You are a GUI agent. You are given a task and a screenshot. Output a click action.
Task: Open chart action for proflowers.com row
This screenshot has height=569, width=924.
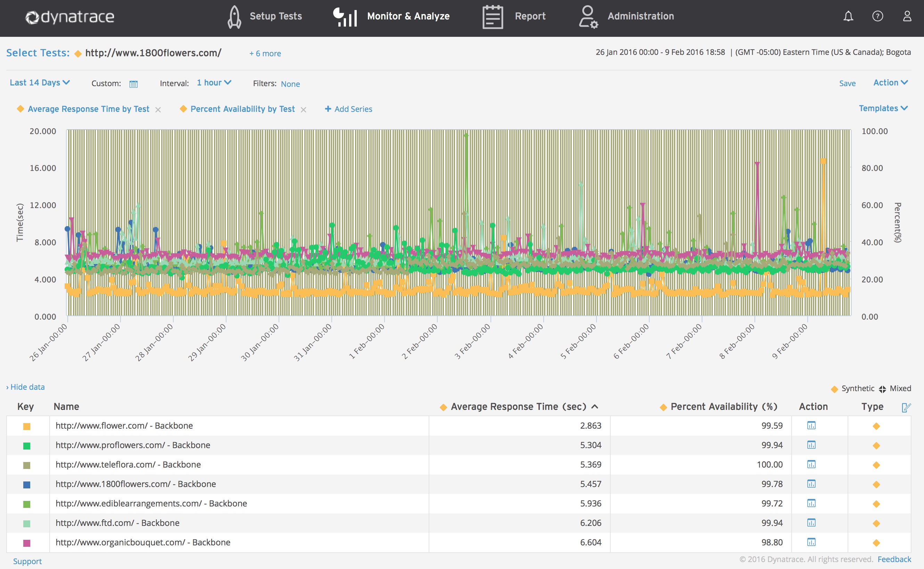811,445
